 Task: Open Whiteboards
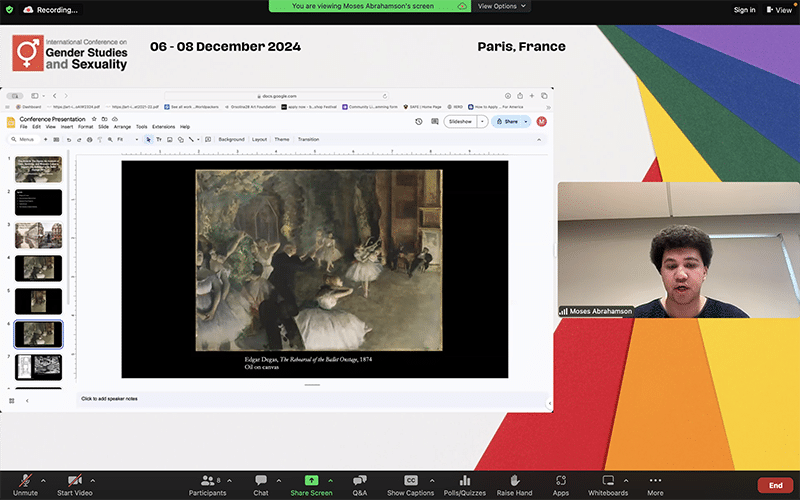(x=608, y=485)
